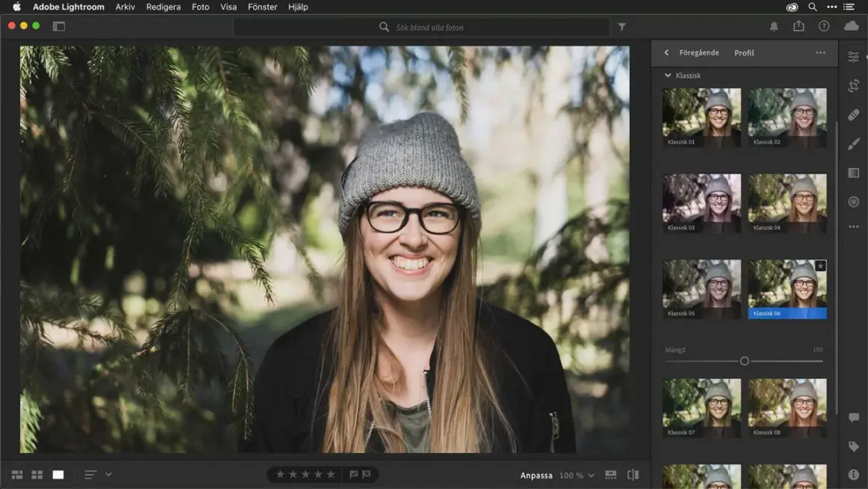
Task: Open the comments activity panel icon
Action: pyautogui.click(x=853, y=418)
